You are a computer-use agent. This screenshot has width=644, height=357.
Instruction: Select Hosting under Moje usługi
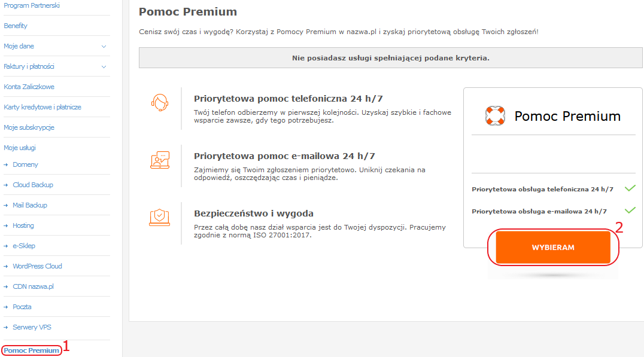(x=23, y=225)
